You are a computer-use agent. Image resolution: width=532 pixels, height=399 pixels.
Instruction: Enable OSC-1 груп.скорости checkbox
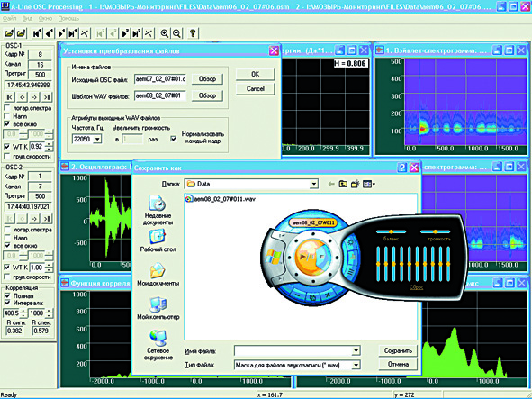[x=7, y=156]
